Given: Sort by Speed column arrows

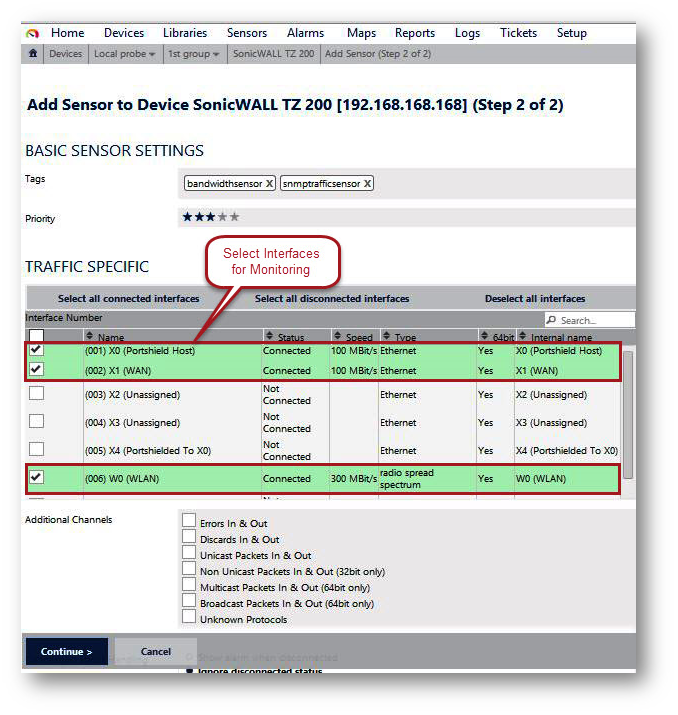Looking at the screenshot, I should click(x=337, y=337).
